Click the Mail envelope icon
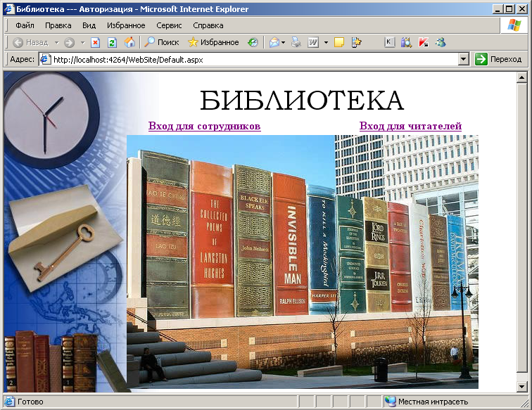 pyautogui.click(x=274, y=42)
